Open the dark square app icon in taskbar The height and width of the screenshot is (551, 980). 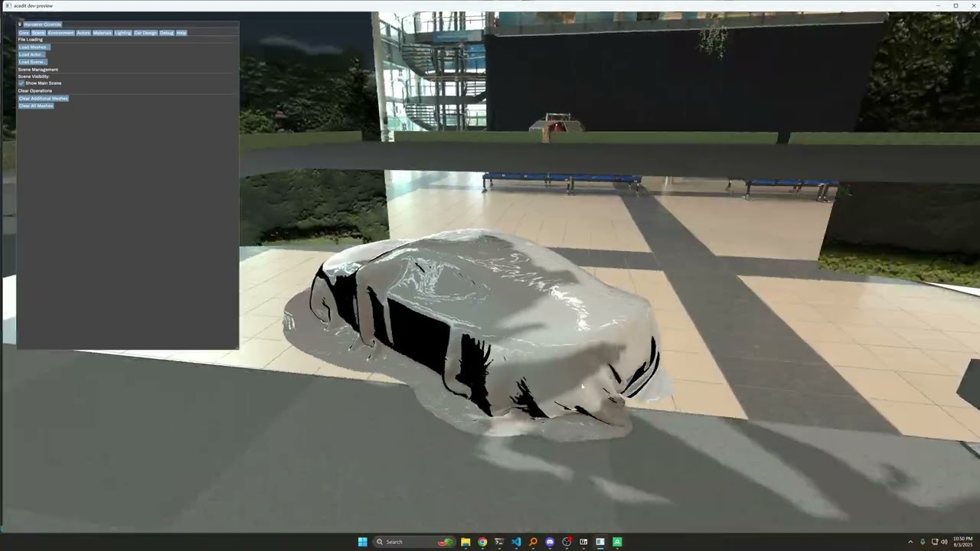pos(583,542)
